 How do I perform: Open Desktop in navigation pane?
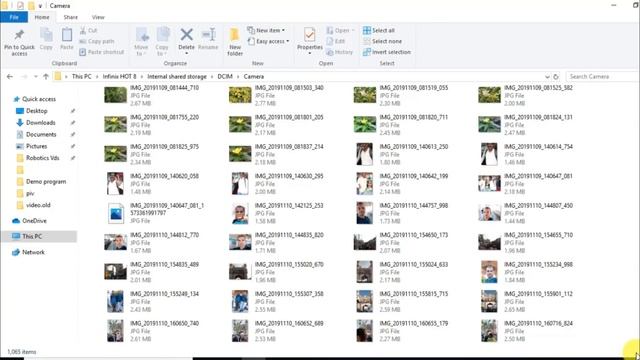pos(36,111)
